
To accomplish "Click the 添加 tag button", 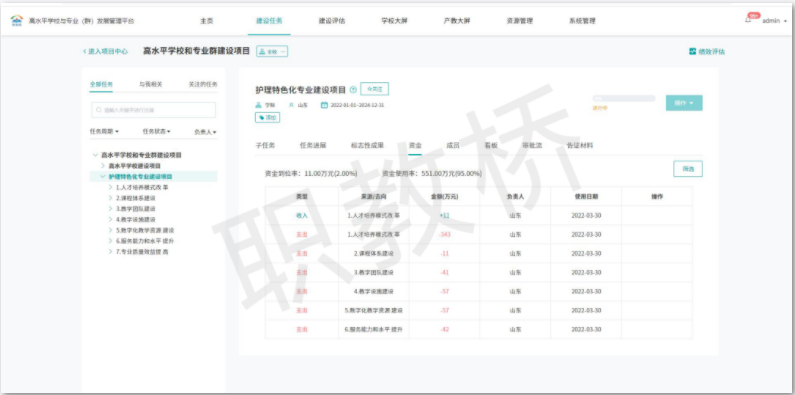I will 268,118.
